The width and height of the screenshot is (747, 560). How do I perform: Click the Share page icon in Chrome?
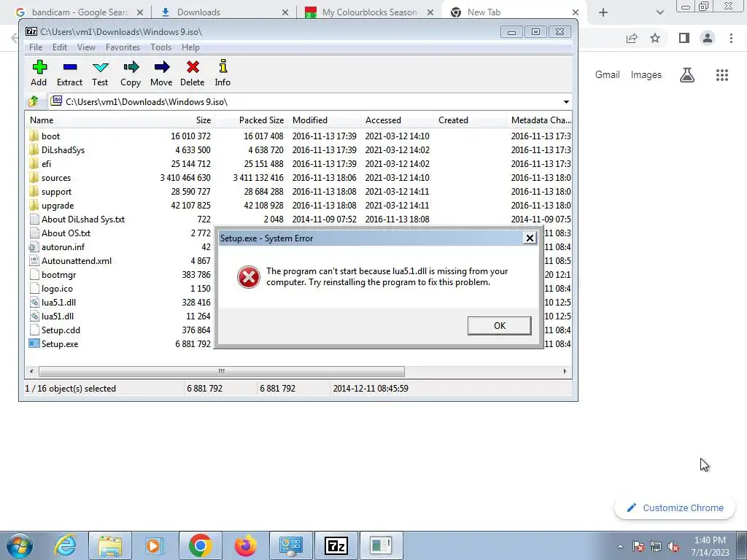pos(632,38)
